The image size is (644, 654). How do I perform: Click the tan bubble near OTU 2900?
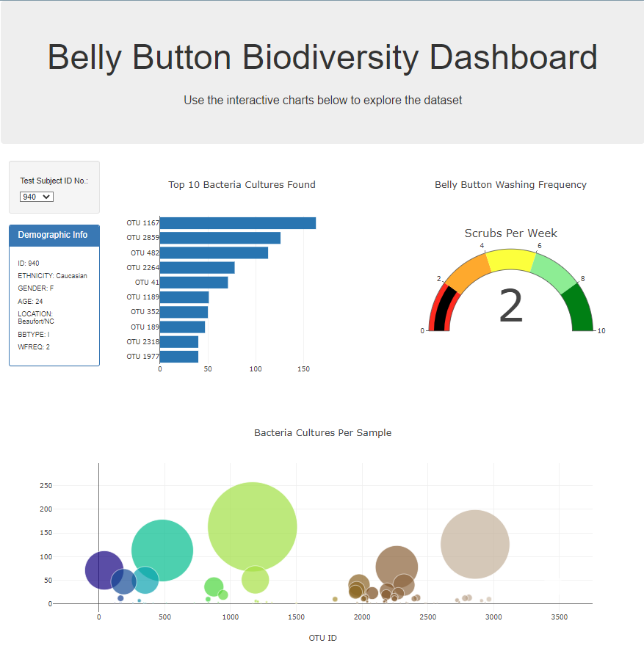[474, 543]
